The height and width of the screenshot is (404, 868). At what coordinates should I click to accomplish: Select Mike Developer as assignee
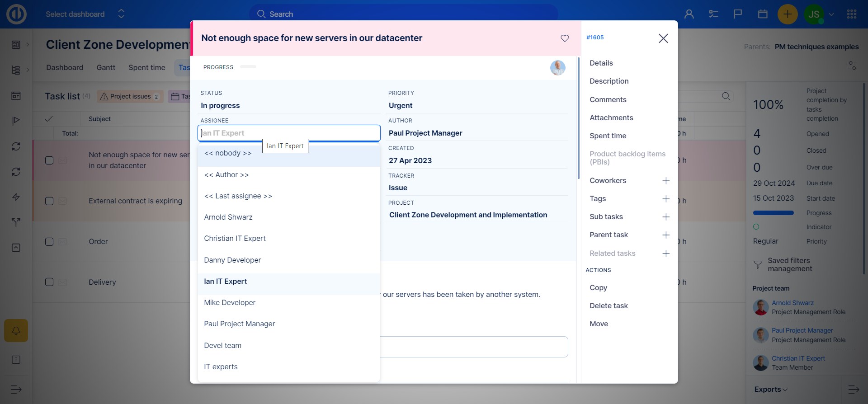pyautogui.click(x=289, y=303)
